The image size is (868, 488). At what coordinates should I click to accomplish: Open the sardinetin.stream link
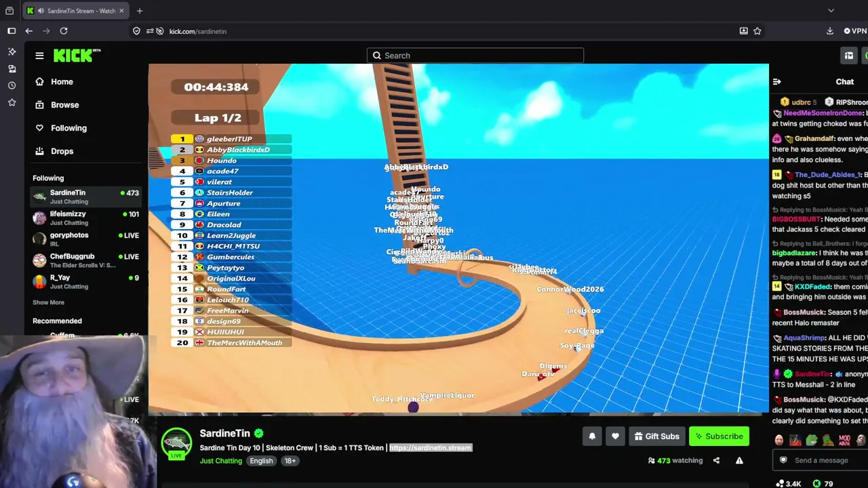coord(430,448)
